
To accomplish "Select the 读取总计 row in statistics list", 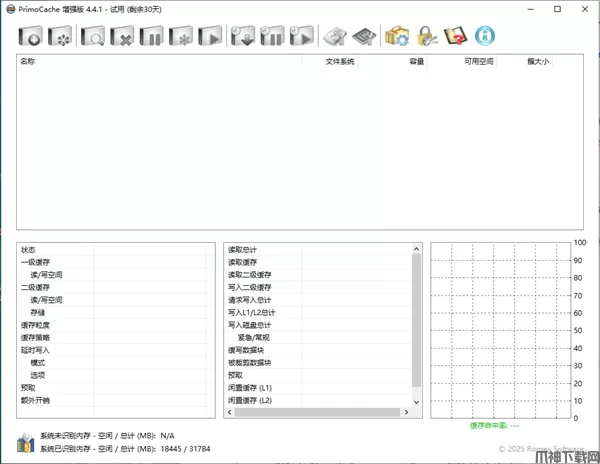I will coord(242,249).
